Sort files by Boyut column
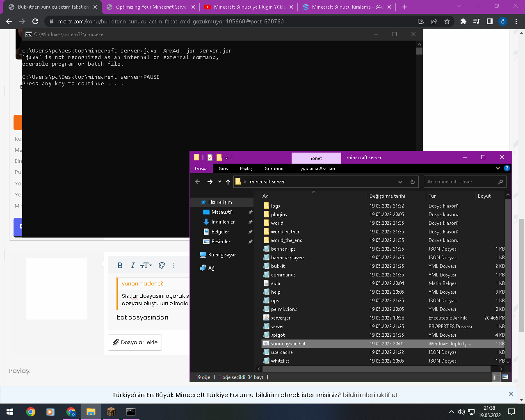525x420 pixels. tap(490, 196)
